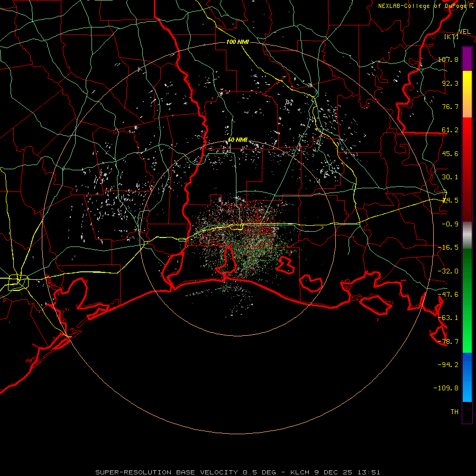Image resolution: width=476 pixels, height=476 pixels.
Task: Select the 92.3 velocity scale value
Action: tap(450, 83)
